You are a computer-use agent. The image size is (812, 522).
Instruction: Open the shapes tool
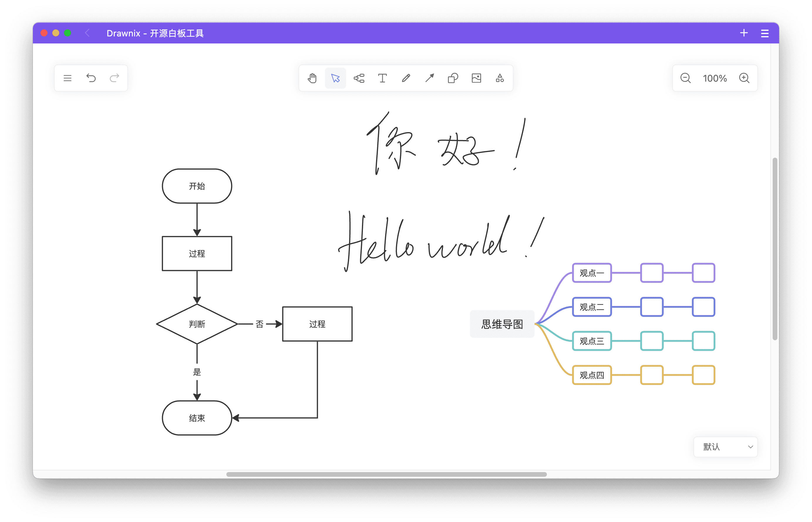(453, 78)
